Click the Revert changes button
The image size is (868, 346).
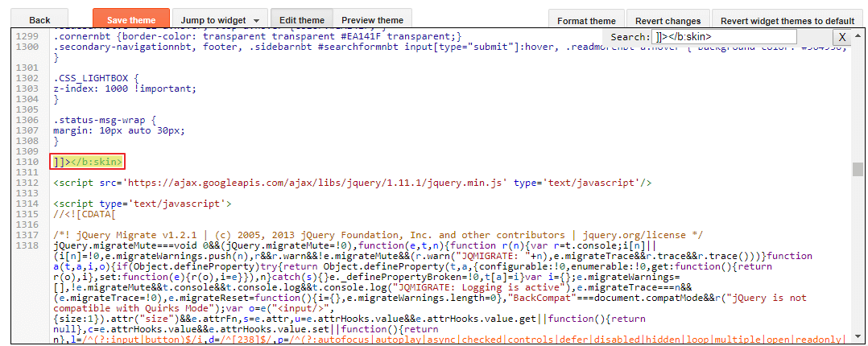click(668, 21)
